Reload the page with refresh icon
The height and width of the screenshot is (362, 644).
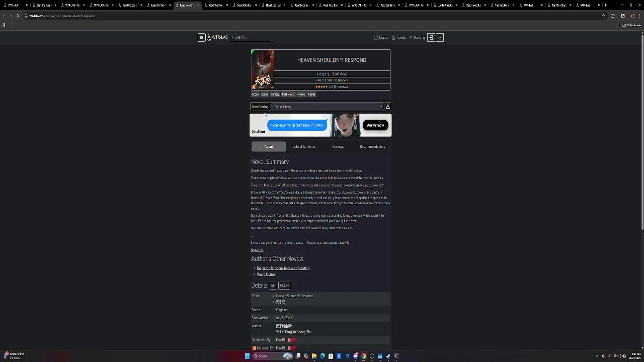(18, 16)
